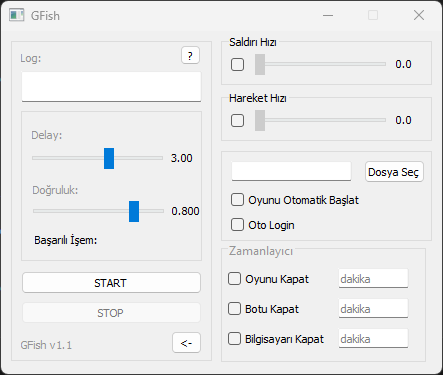Minimize the GFish window
Image resolution: width=443 pixels, height=375 pixels.
pos(328,15)
